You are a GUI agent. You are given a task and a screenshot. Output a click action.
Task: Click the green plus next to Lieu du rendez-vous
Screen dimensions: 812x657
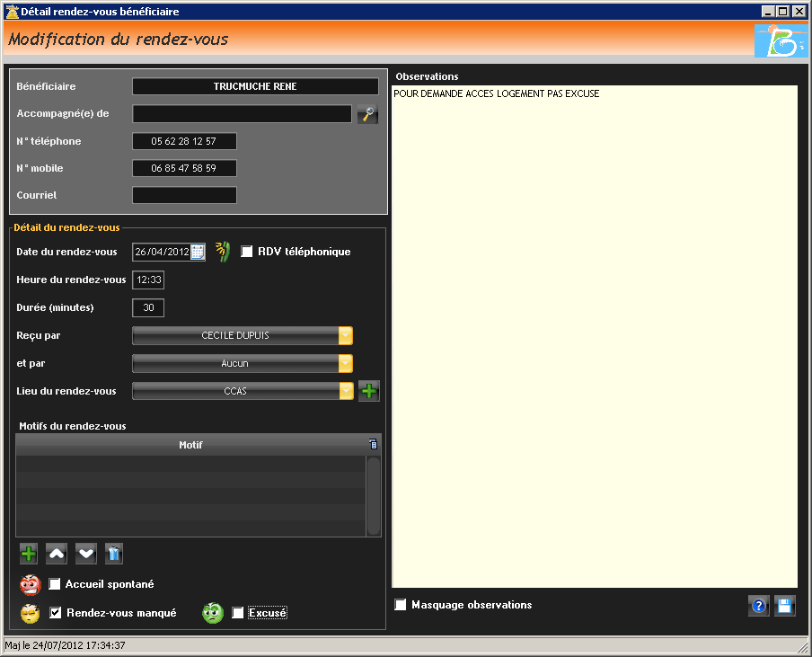point(369,391)
